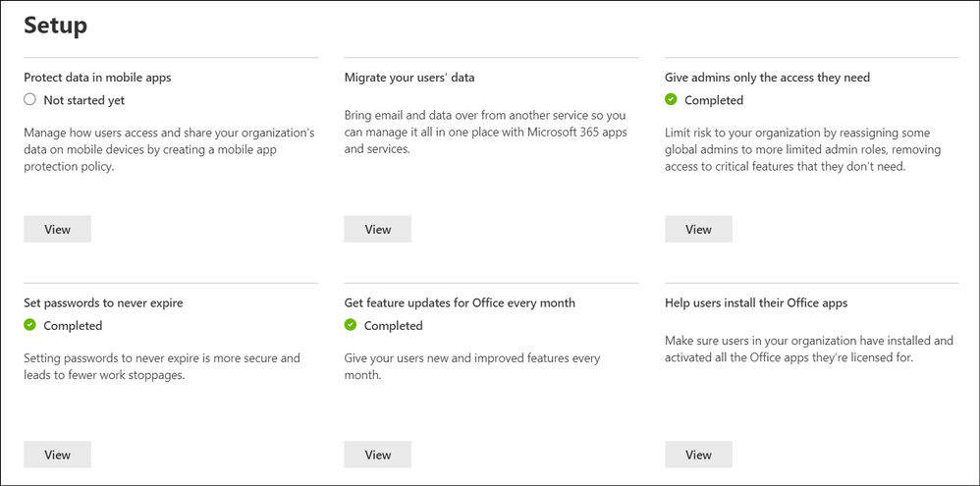
Task: Click green checkmark under 'Set passwords to never expire'
Action: 30,326
